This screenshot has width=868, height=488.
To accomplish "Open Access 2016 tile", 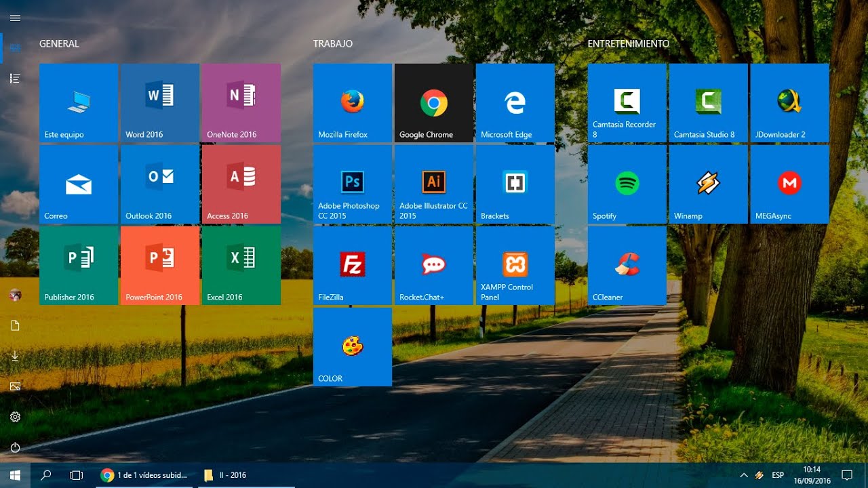I will tap(241, 184).
